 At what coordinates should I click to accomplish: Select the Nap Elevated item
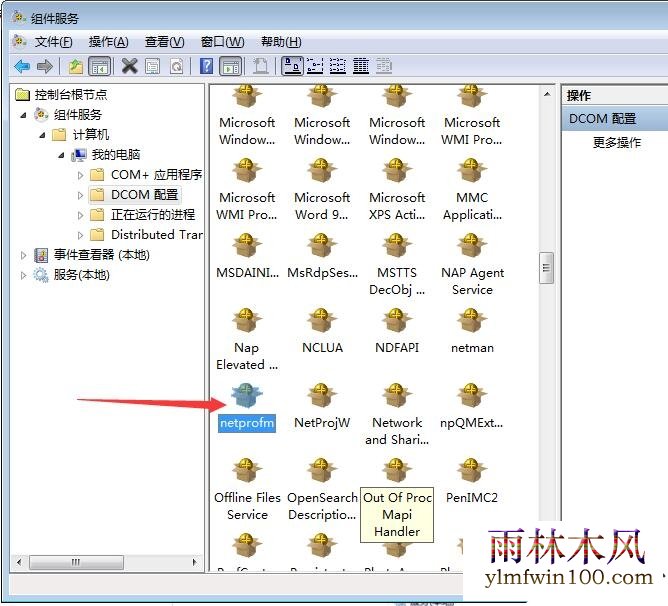point(247,340)
